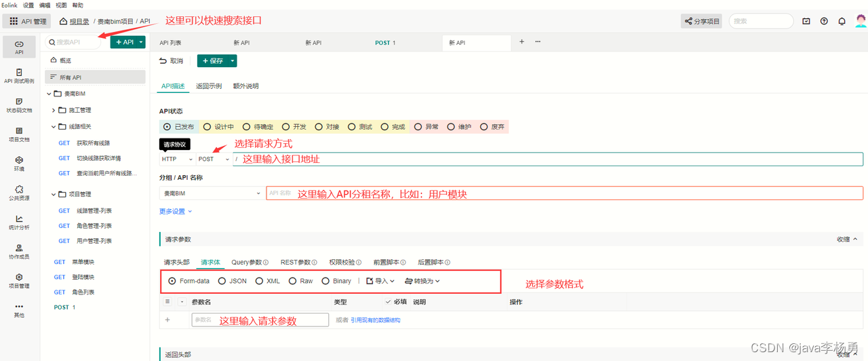The width and height of the screenshot is (868, 361).
Task: Expand the 施工管理 folder
Action: (54, 110)
